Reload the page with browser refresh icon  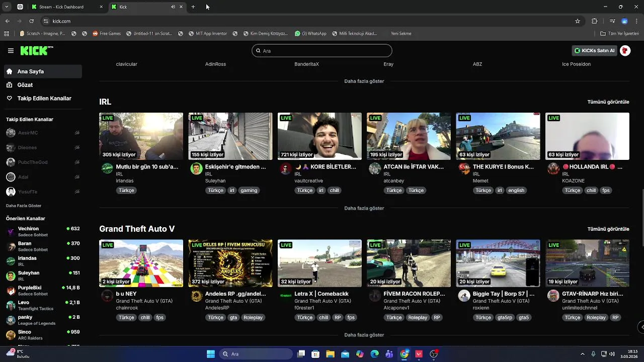tap(31, 21)
